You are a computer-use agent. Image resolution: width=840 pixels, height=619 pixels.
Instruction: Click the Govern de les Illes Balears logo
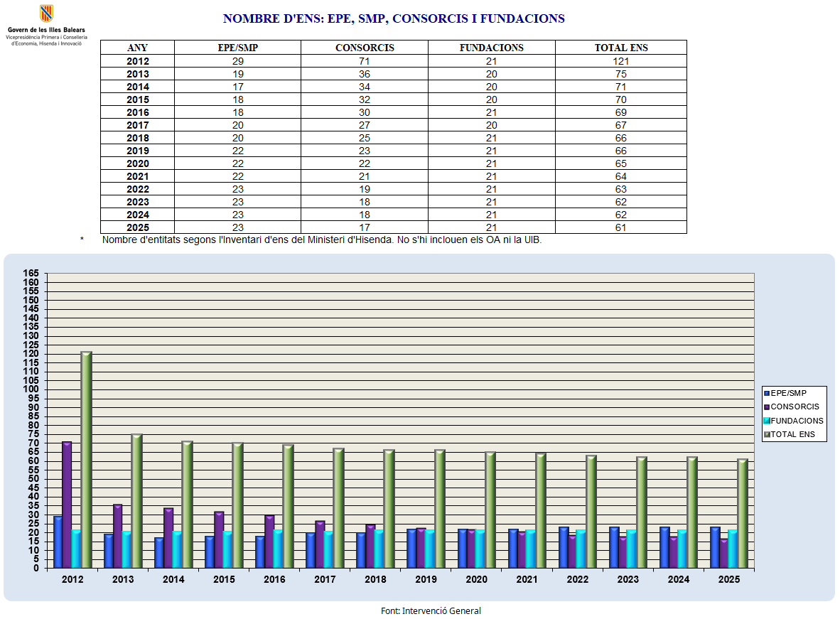pos(47,25)
